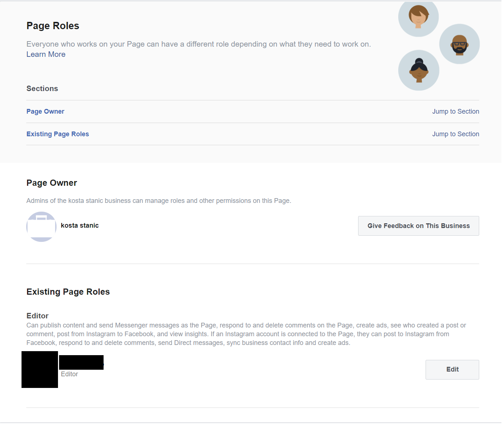Click the Existing Page Roles heading
This screenshot has height=424, width=504.
coord(68,292)
